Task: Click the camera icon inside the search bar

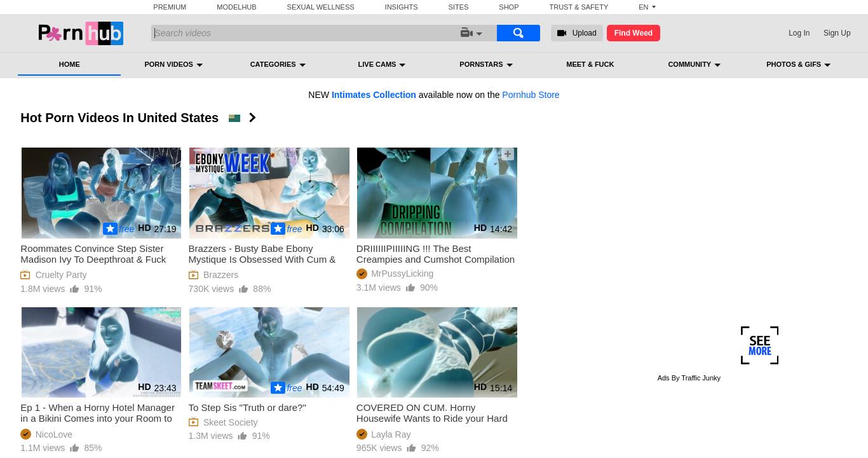Action: [466, 33]
